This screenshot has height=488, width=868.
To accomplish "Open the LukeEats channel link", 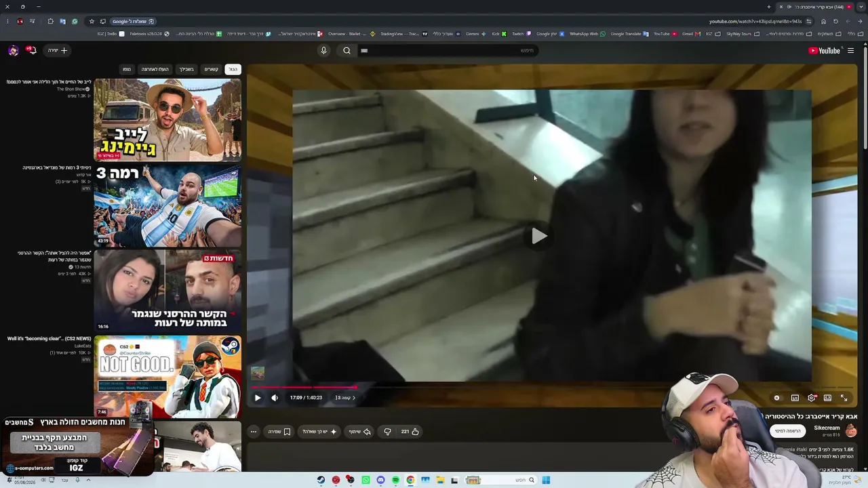I will (82, 346).
